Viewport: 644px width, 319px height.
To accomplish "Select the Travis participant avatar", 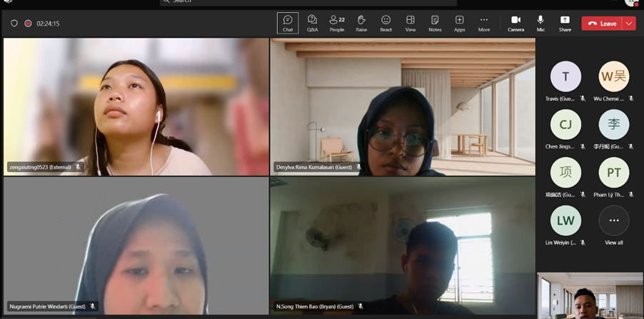I will pyautogui.click(x=565, y=76).
